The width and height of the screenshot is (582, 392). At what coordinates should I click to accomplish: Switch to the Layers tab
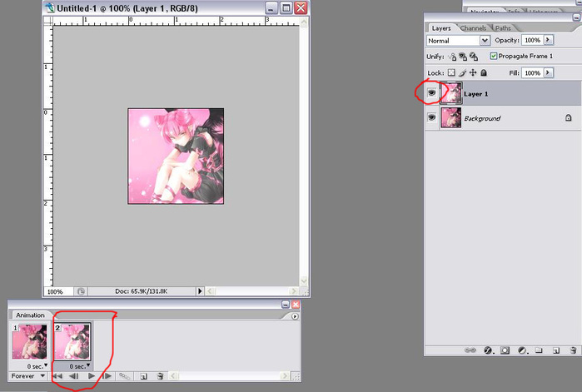pos(441,28)
